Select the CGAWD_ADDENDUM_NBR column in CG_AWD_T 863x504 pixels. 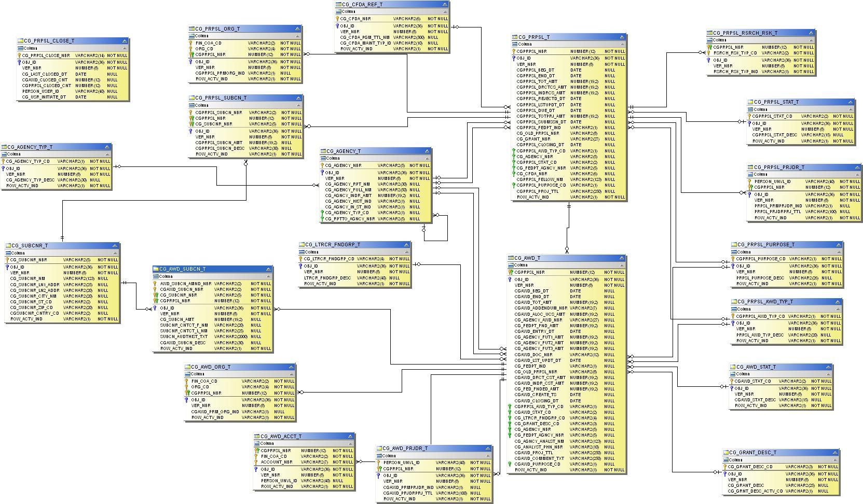[567, 308]
